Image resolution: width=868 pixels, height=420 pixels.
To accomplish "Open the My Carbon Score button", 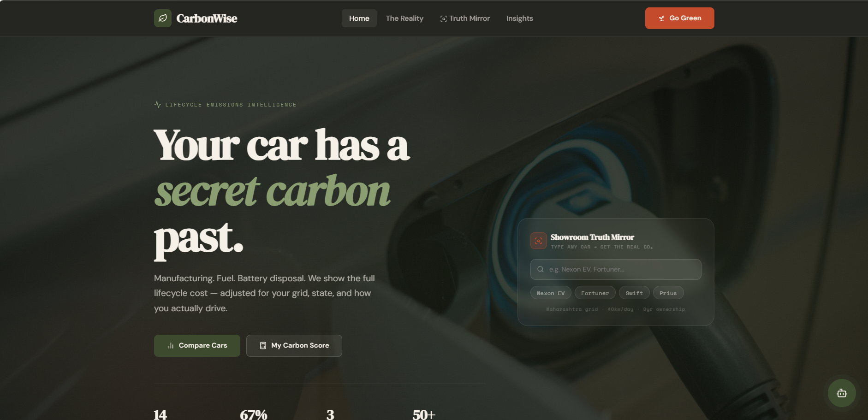I will [294, 346].
